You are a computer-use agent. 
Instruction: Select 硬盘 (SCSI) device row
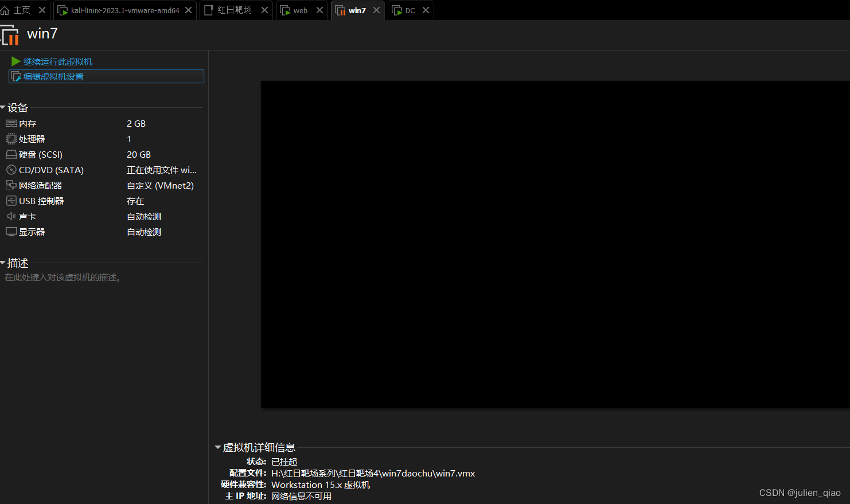103,154
